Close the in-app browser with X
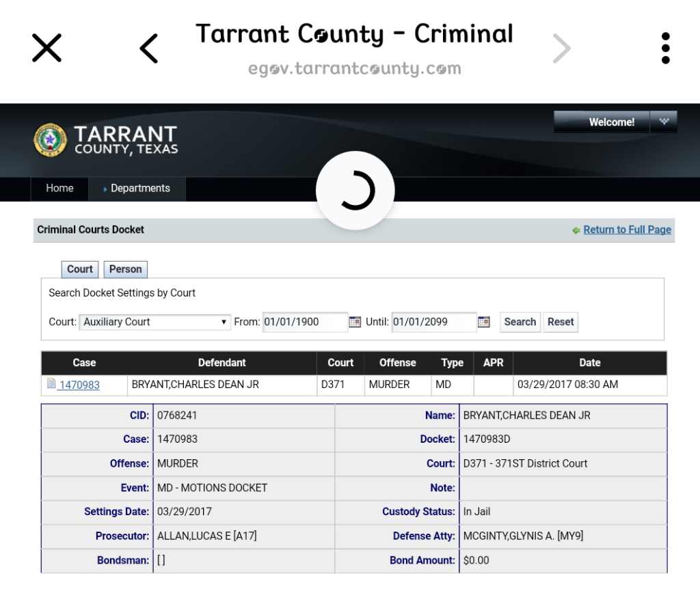This screenshot has width=700, height=589. (x=47, y=48)
